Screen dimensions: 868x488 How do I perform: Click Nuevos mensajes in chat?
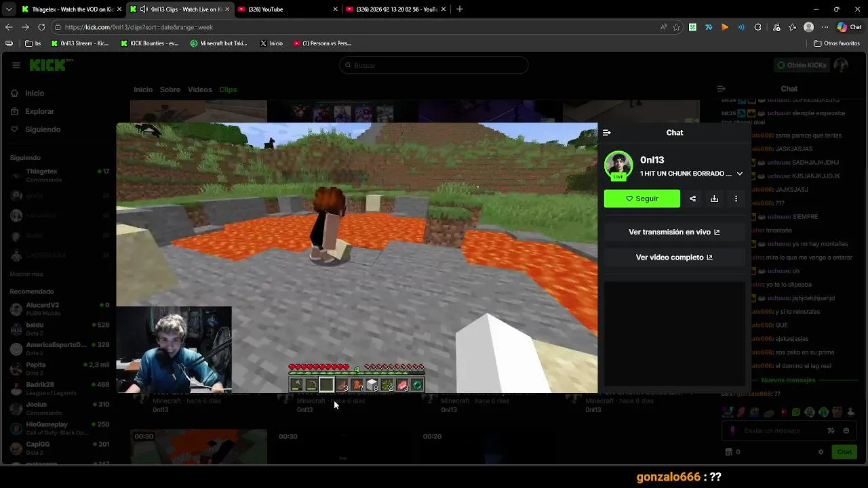pos(788,380)
